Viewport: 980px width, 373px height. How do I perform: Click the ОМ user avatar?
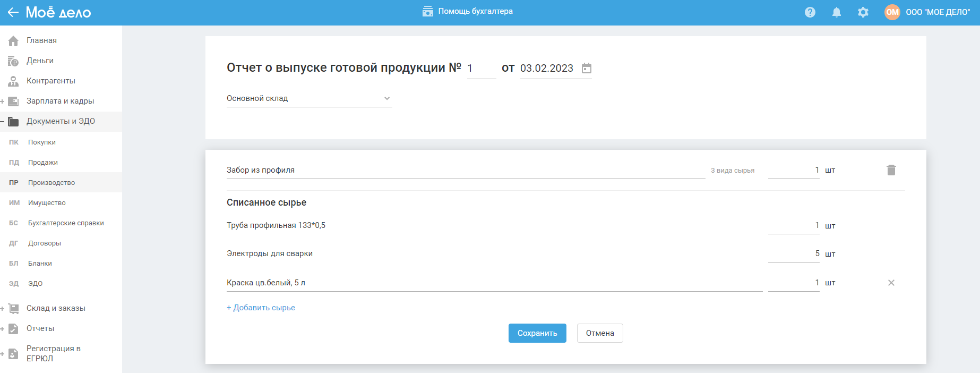coord(892,12)
